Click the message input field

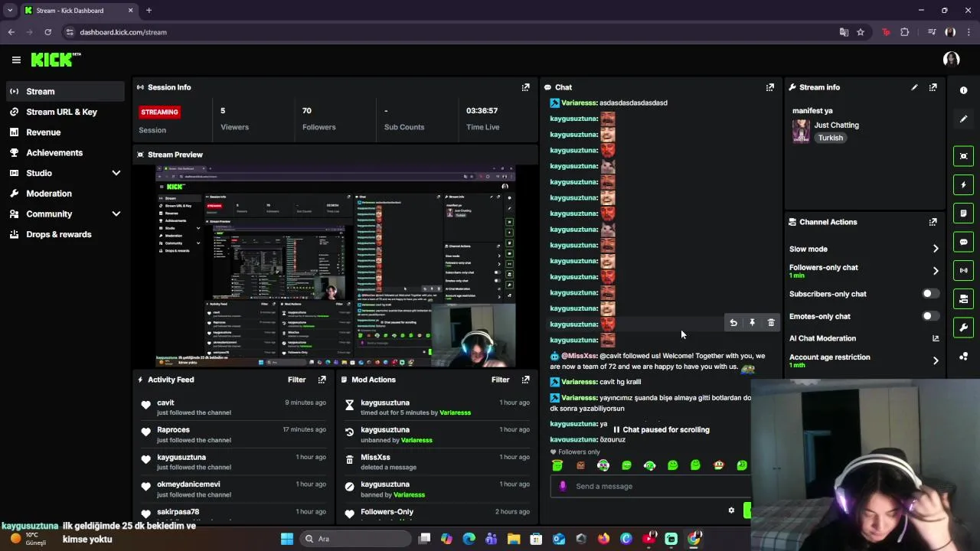651,486
